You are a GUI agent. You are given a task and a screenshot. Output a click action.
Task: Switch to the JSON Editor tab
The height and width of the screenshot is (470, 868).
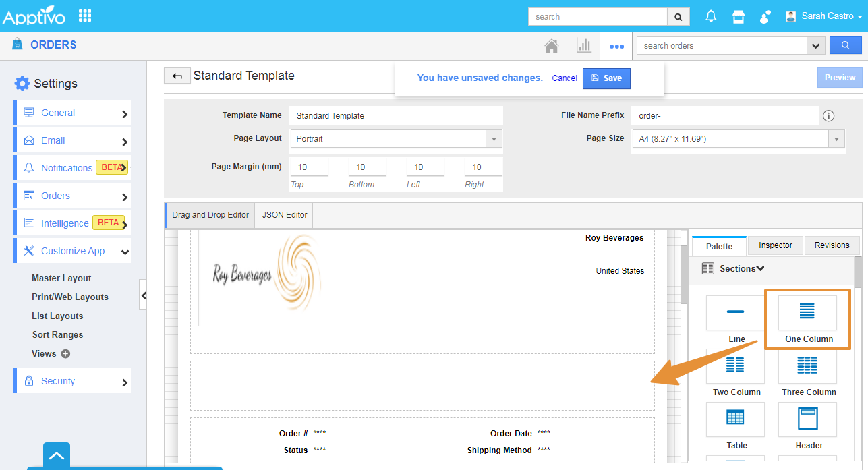click(x=285, y=215)
